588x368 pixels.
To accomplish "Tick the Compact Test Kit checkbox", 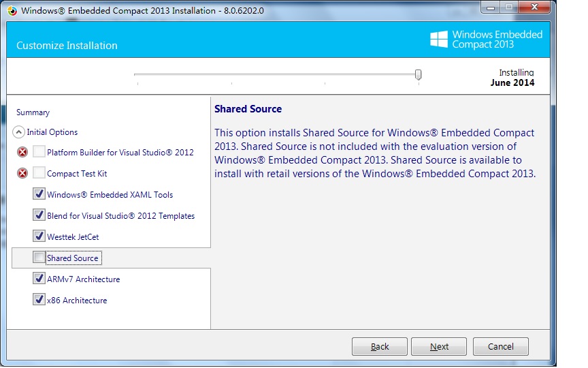I will click(39, 172).
